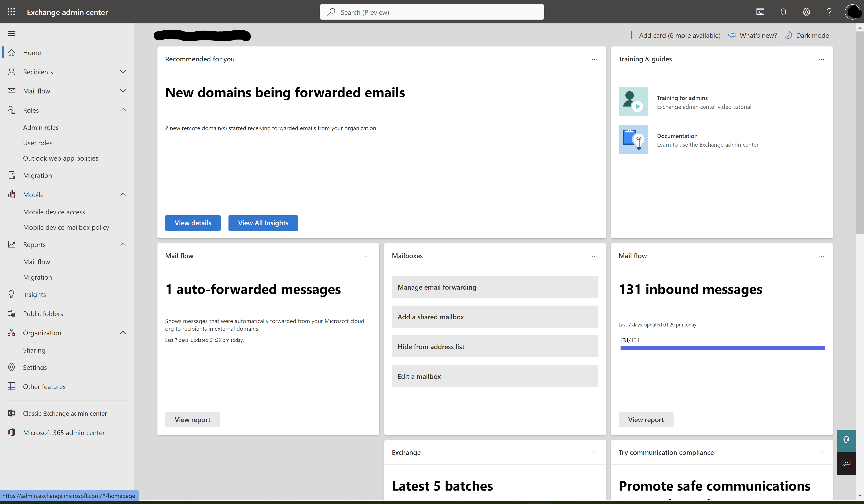Click the View details button

[193, 223]
